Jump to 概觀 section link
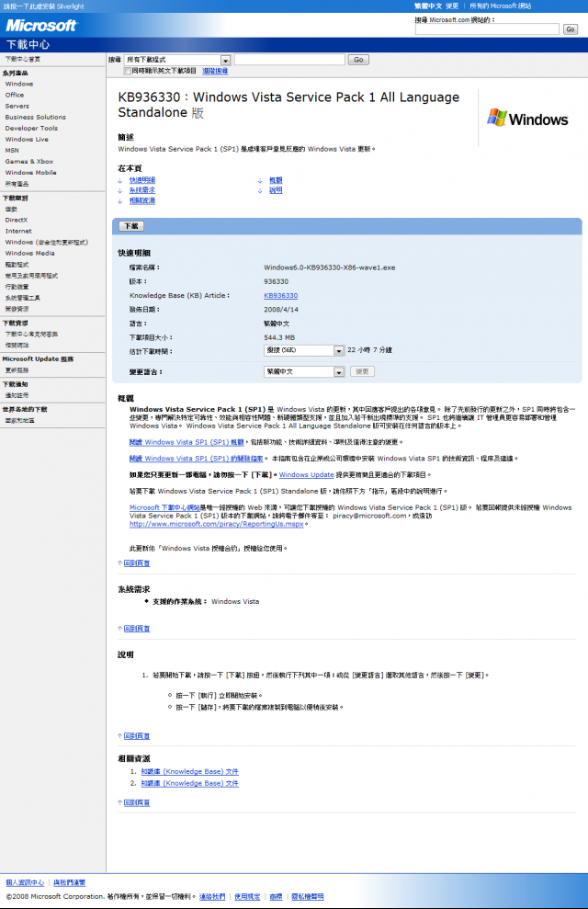 click(x=276, y=181)
